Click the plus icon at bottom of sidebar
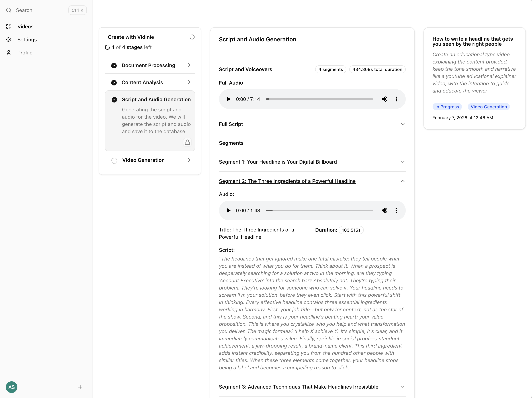 click(x=80, y=387)
